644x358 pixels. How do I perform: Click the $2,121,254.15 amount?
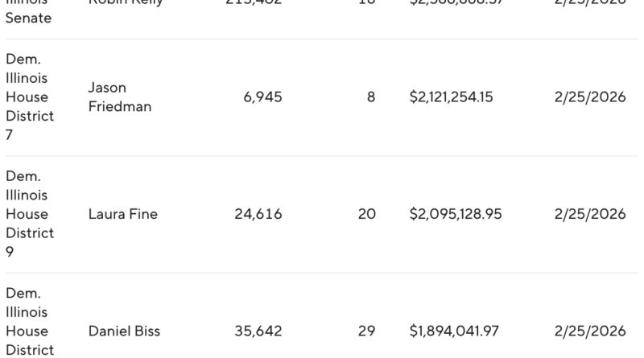pos(451,97)
